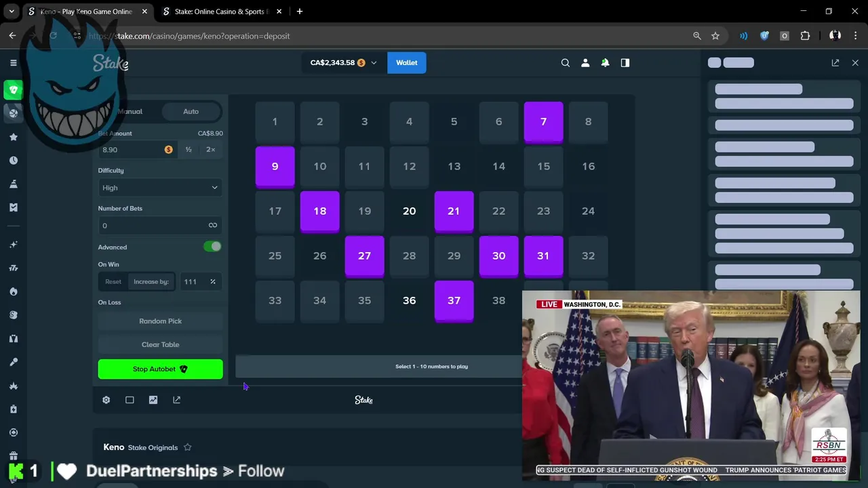Image resolution: width=868 pixels, height=488 pixels.
Task: Open notifications bell in Stake header
Action: pos(605,62)
